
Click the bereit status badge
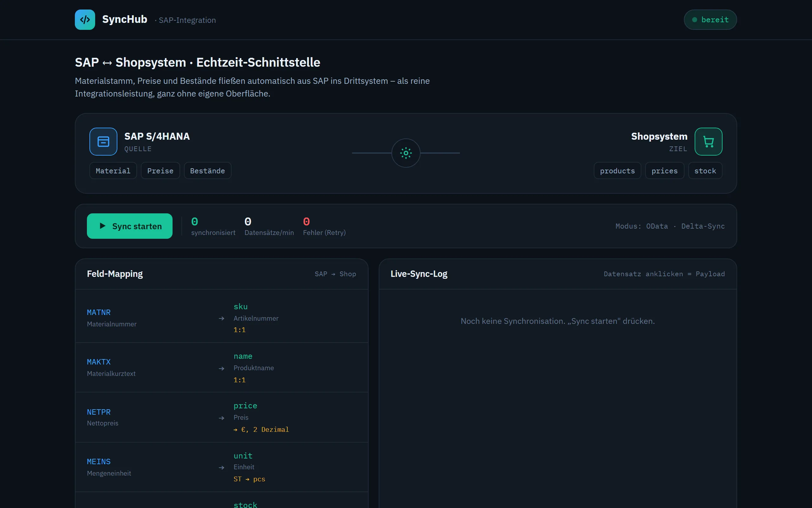710,19
